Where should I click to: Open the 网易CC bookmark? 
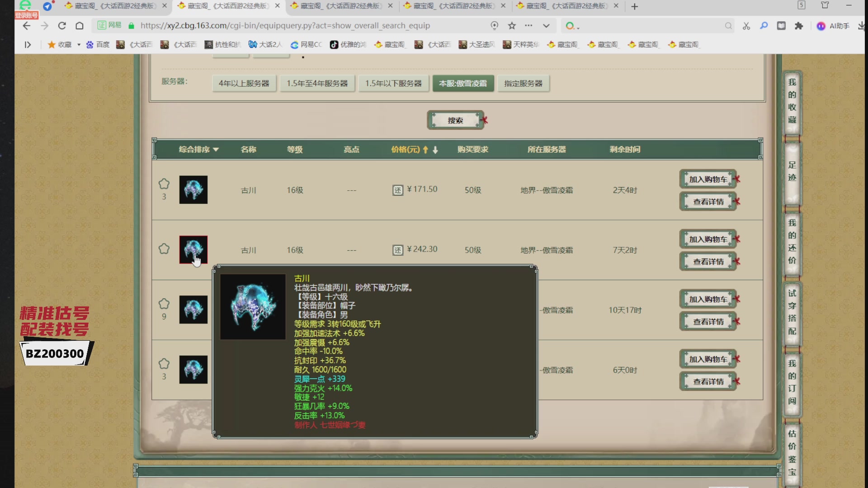pyautogui.click(x=306, y=44)
